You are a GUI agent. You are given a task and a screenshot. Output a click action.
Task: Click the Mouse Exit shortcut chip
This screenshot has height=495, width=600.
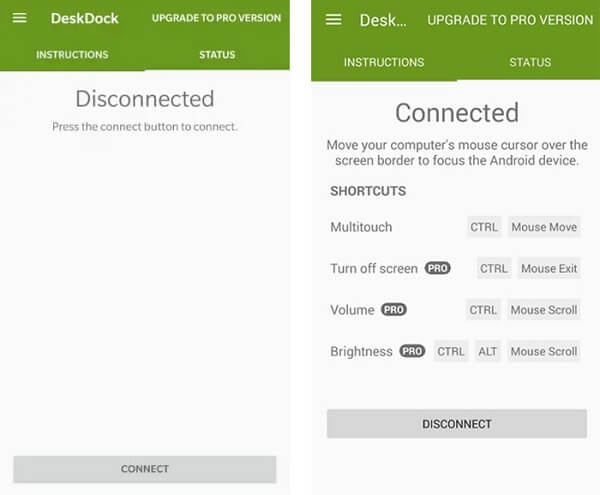click(549, 268)
